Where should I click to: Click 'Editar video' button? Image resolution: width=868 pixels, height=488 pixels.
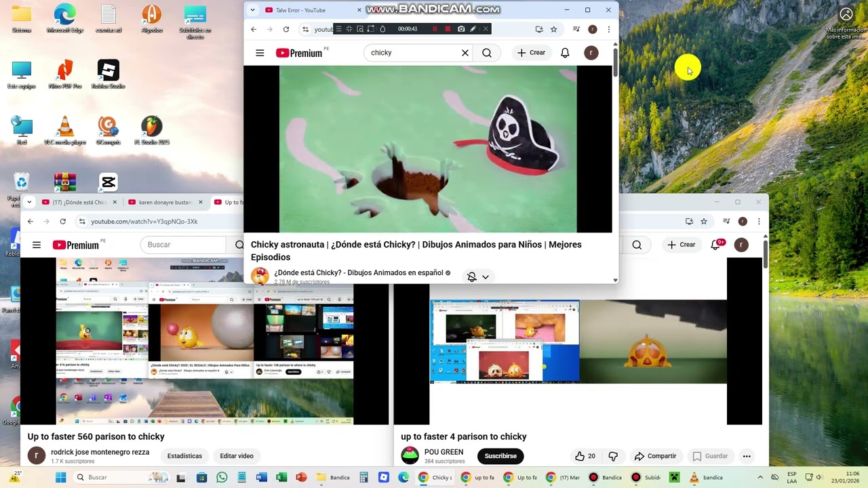click(x=237, y=456)
